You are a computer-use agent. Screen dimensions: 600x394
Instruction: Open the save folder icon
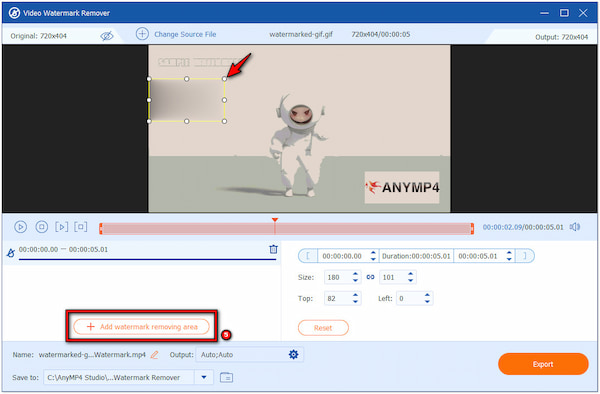coord(226,377)
